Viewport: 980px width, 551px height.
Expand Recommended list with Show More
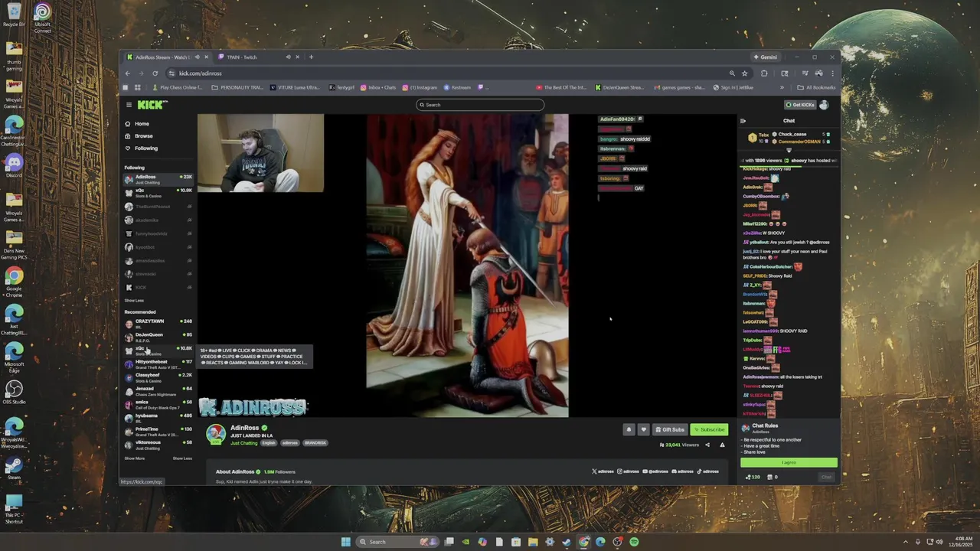point(134,458)
